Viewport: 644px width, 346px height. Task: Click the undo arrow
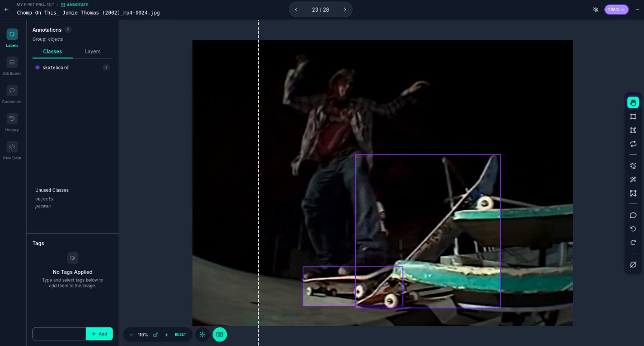[633, 229]
